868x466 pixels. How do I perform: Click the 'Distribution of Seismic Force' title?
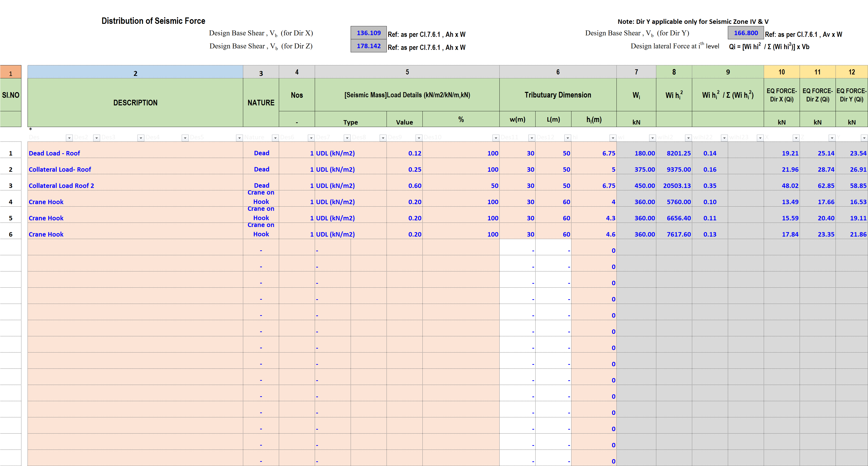[x=153, y=21]
